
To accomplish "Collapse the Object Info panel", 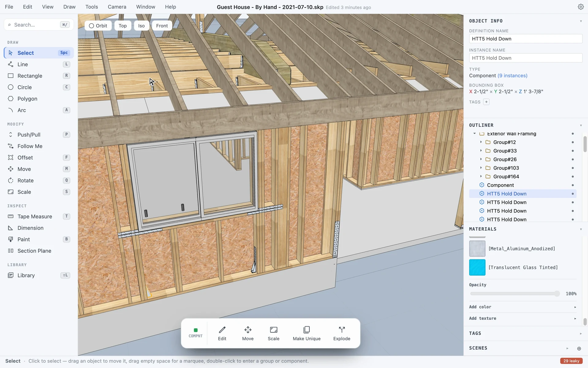I will 581,21.
